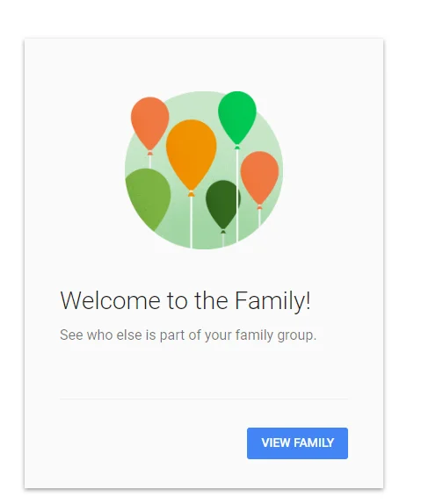Viewport: 443px width, 504px height.
Task: Click the bright green balloon at top
Action: pyautogui.click(x=237, y=118)
